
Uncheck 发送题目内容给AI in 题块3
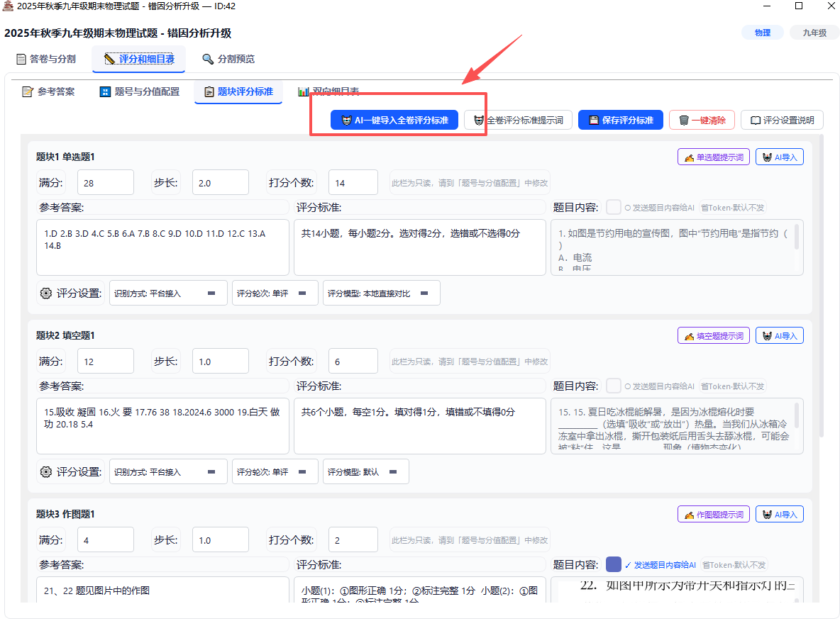[614, 564]
